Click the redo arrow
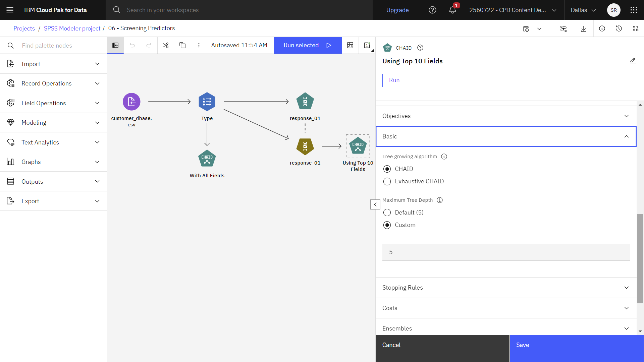Screen dimensions: 644x362 149,45
